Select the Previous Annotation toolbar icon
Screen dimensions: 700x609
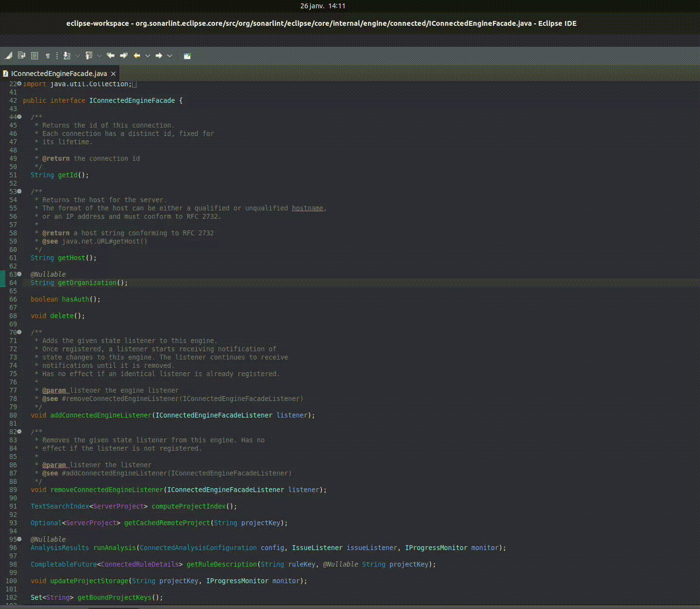[89, 56]
